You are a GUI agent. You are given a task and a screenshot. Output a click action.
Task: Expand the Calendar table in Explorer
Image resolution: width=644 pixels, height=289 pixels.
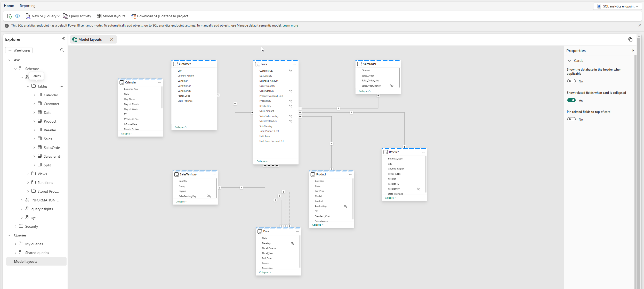point(34,95)
